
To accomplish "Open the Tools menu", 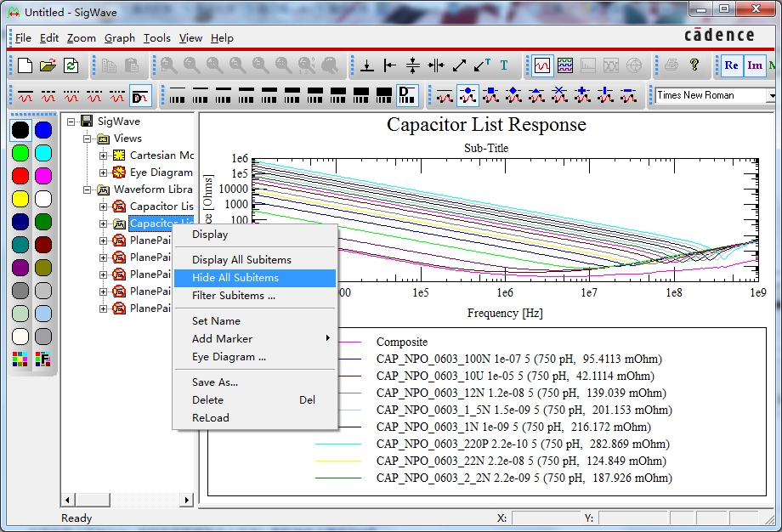I will [157, 38].
